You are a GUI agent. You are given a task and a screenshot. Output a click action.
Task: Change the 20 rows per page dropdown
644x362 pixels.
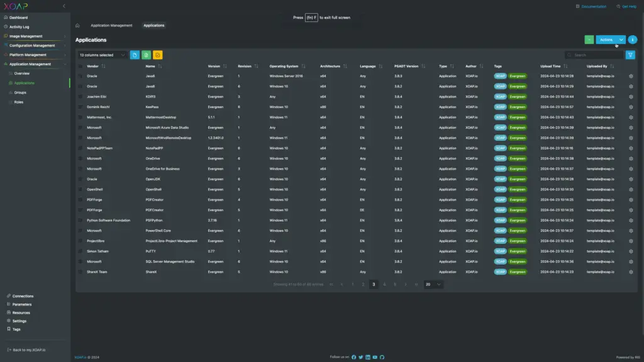pos(433,285)
